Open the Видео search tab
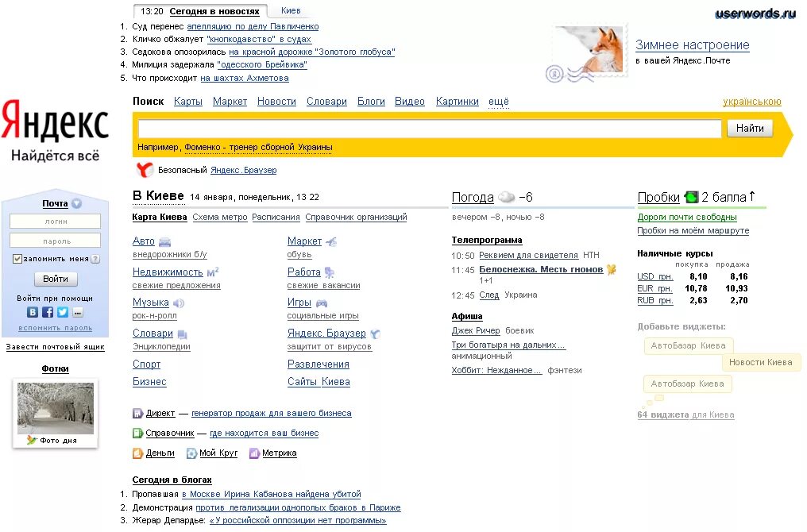 click(410, 102)
